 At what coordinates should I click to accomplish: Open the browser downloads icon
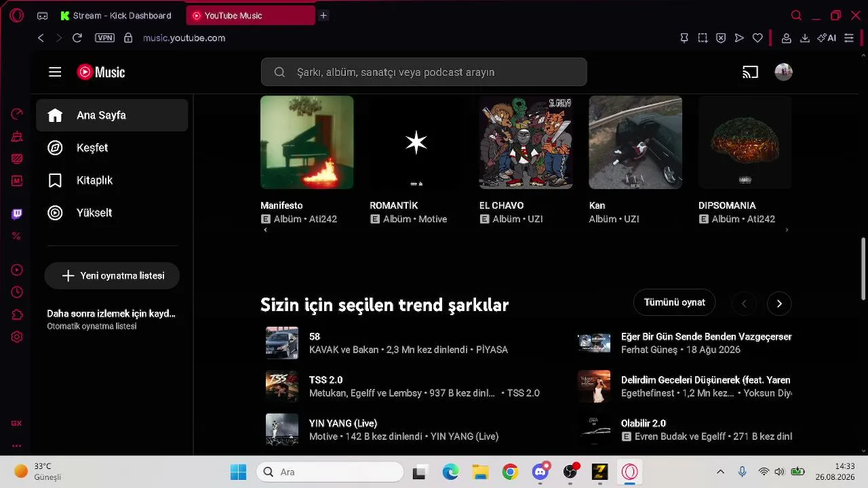click(x=805, y=38)
